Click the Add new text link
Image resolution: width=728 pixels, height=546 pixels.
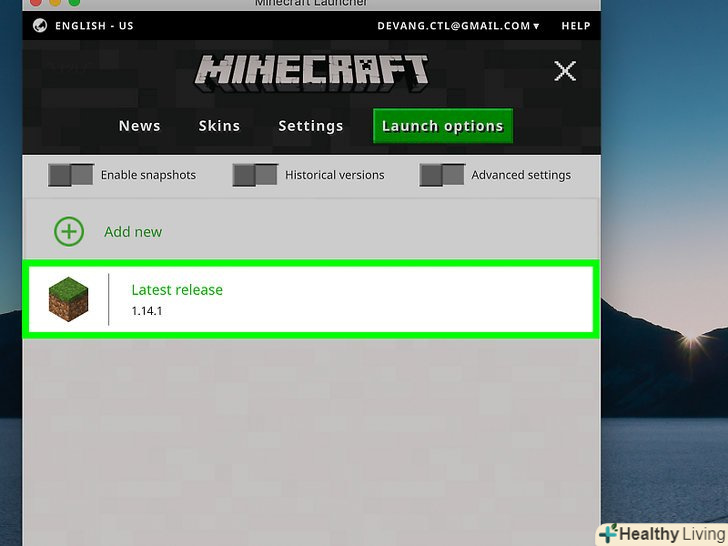click(x=133, y=232)
